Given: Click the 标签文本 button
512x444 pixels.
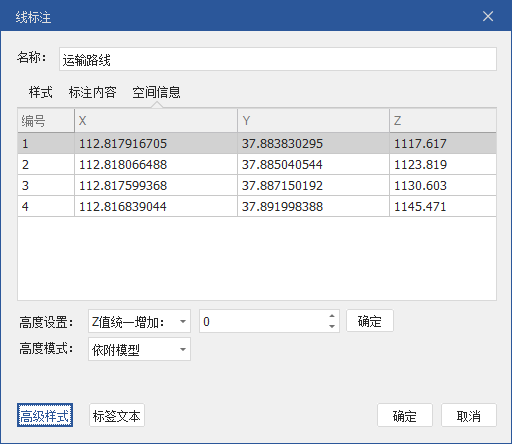Looking at the screenshot, I should [117, 415].
